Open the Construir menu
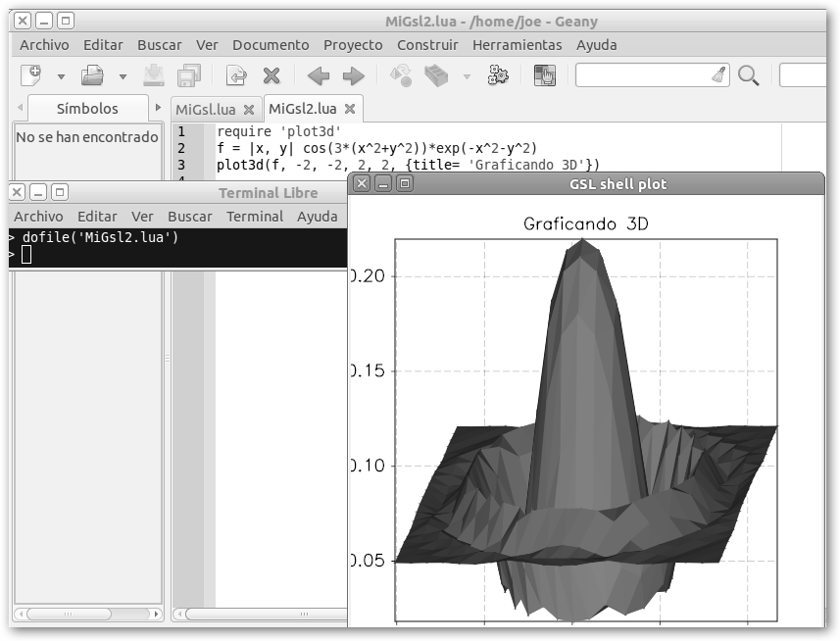The image size is (840, 641). [427, 45]
